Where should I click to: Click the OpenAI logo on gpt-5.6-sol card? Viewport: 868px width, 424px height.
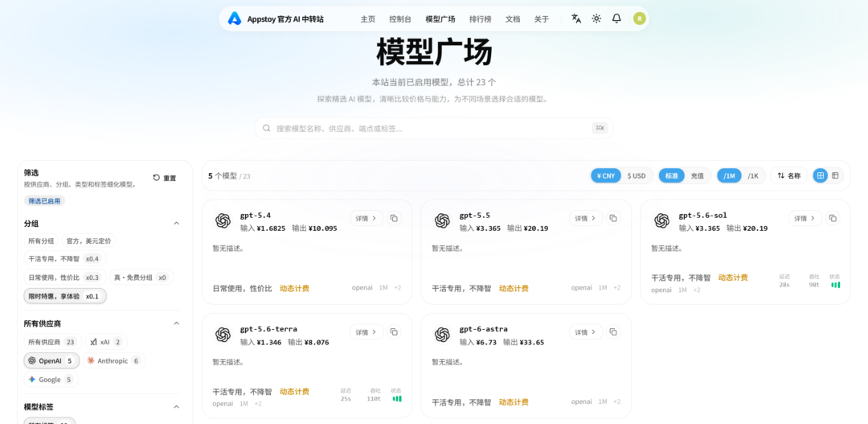pos(661,220)
